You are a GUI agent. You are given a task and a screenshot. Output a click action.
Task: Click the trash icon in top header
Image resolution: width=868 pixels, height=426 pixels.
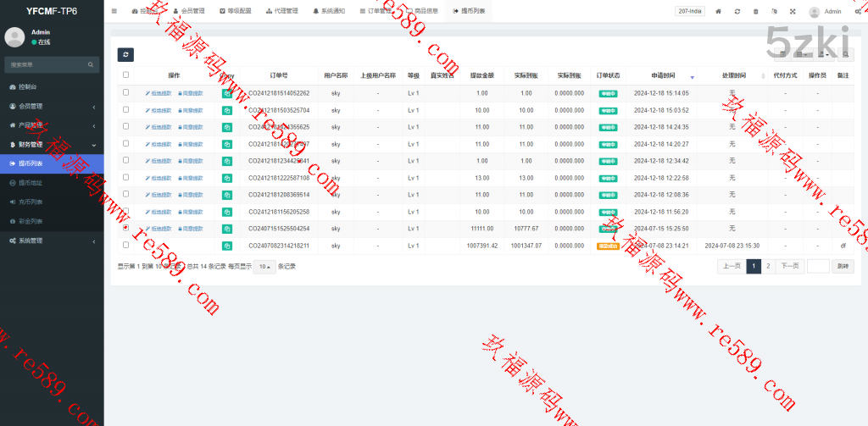755,12
